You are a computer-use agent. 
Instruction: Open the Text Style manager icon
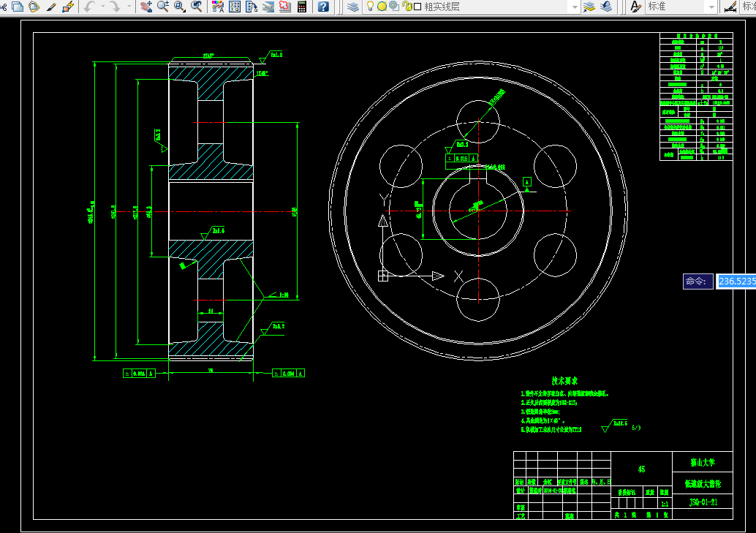coord(636,7)
